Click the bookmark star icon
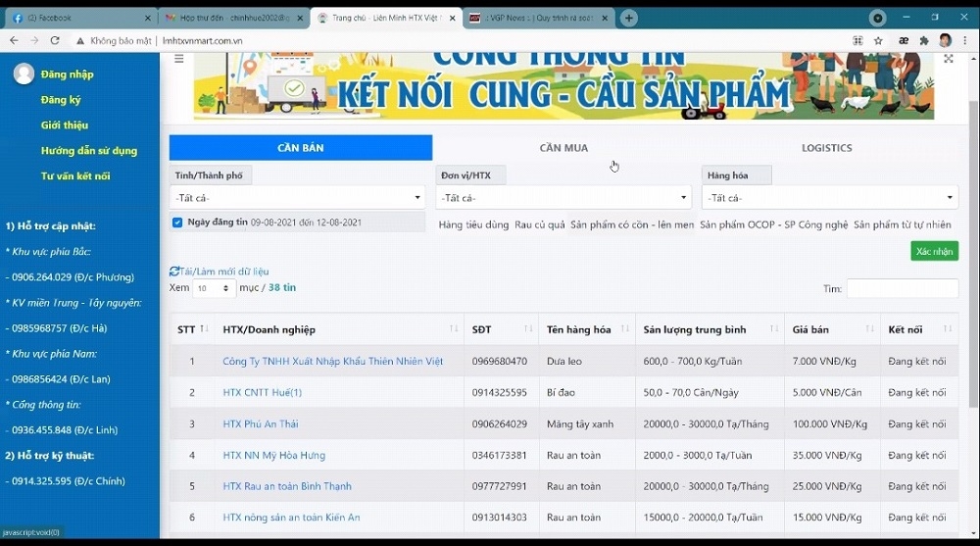The image size is (980, 546). (x=878, y=40)
